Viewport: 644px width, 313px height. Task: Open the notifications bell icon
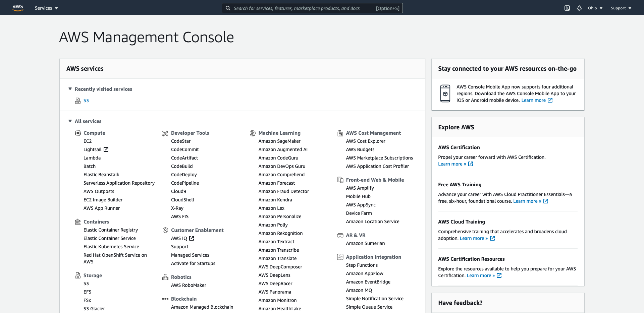(579, 8)
